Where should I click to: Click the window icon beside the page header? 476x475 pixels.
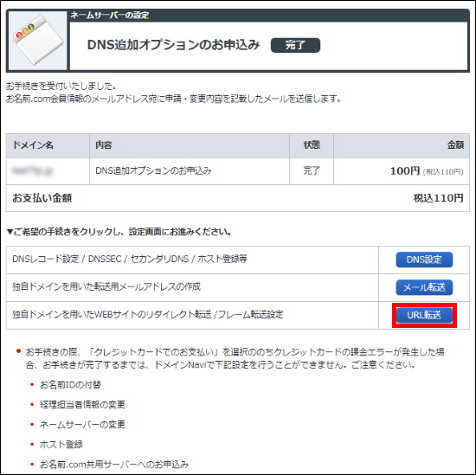pos(37,41)
